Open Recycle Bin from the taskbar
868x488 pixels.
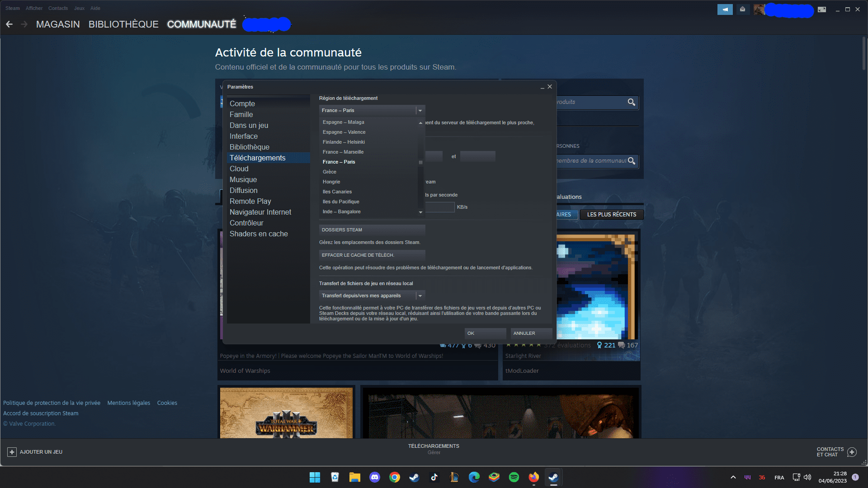tap(335, 477)
